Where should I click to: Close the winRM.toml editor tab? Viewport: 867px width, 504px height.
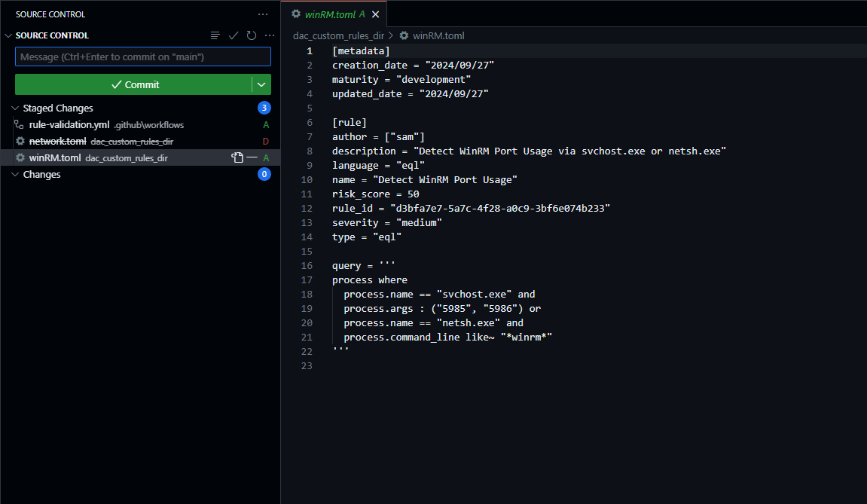376,14
